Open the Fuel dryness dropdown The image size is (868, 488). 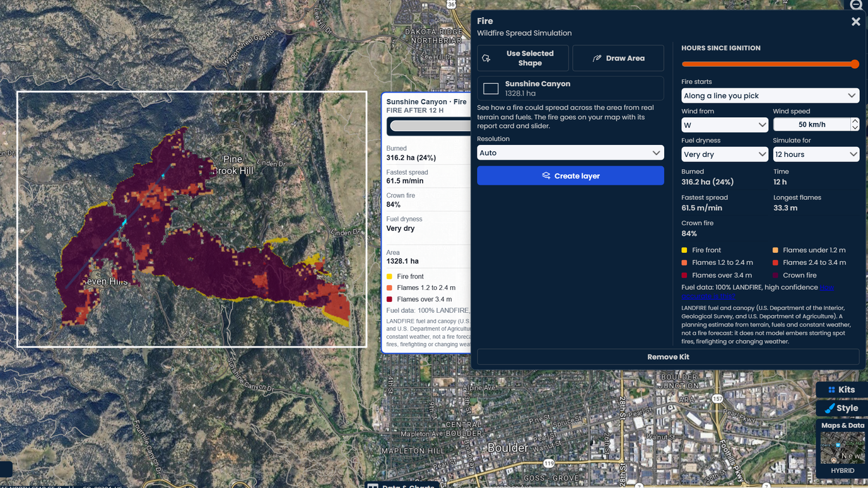(724, 154)
